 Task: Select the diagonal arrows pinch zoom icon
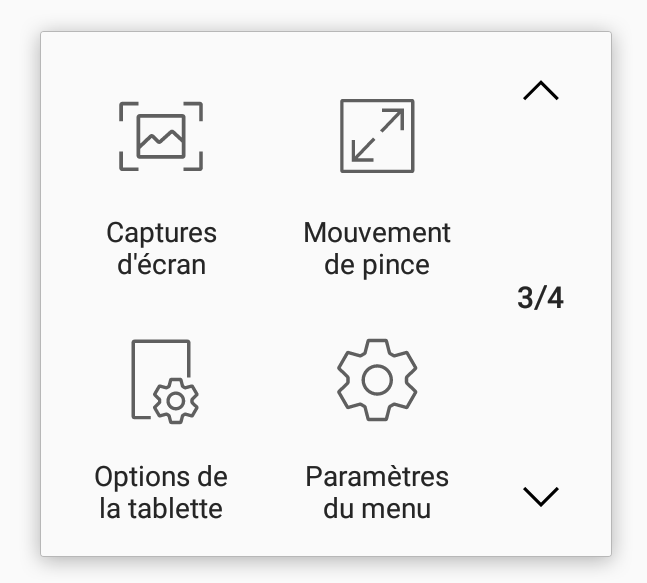point(377,136)
